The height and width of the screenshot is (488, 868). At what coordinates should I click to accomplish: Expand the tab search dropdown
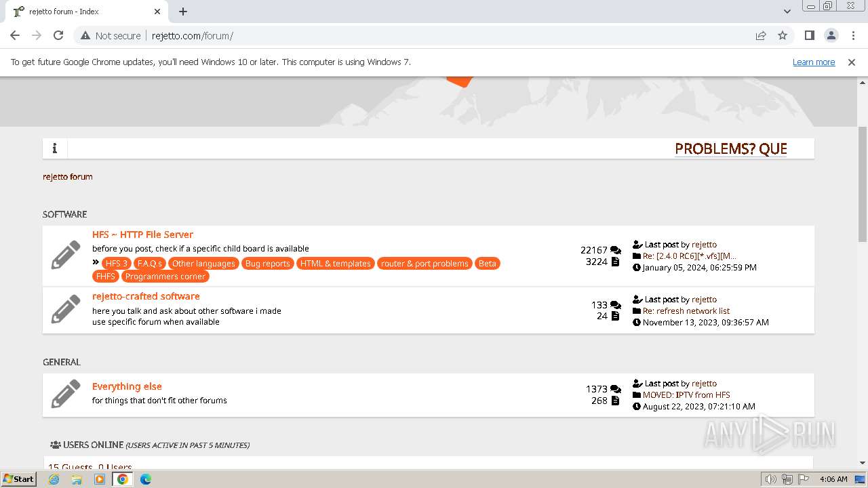[787, 12]
